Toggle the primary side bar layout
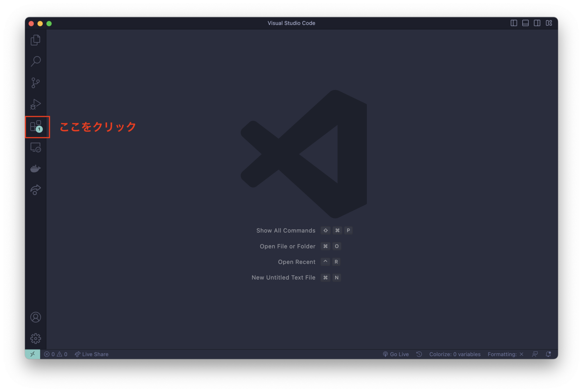The image size is (583, 392). coord(514,23)
